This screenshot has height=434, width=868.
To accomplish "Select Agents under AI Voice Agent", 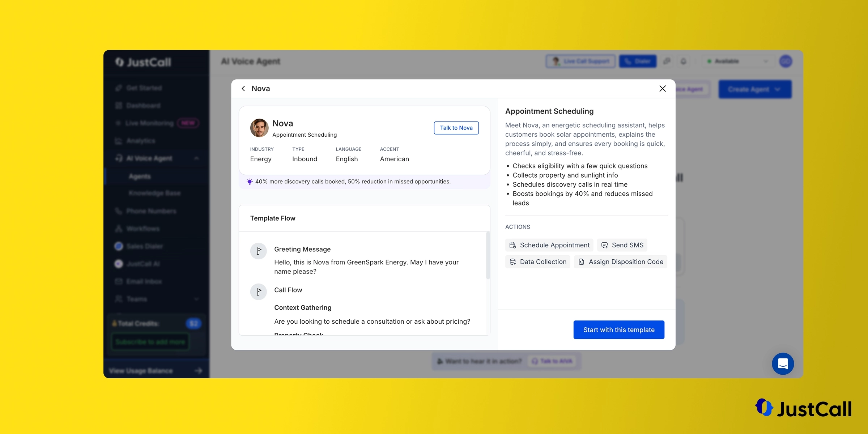I will click(x=140, y=176).
